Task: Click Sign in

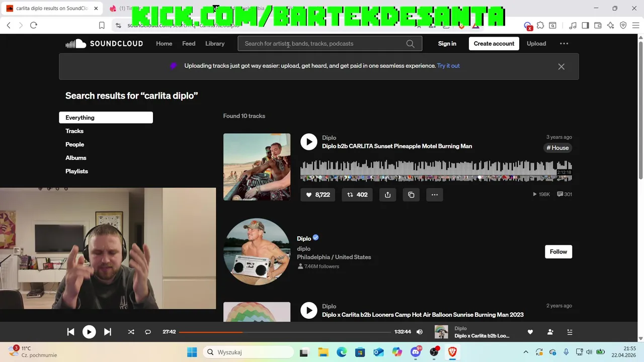Action: (x=447, y=44)
